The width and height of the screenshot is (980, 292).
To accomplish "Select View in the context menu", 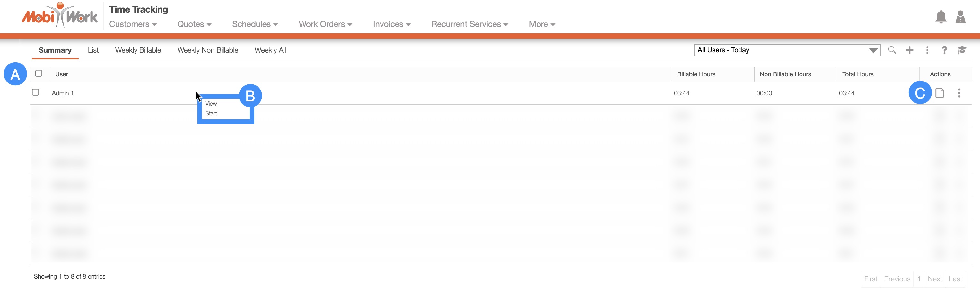I will click(x=211, y=104).
